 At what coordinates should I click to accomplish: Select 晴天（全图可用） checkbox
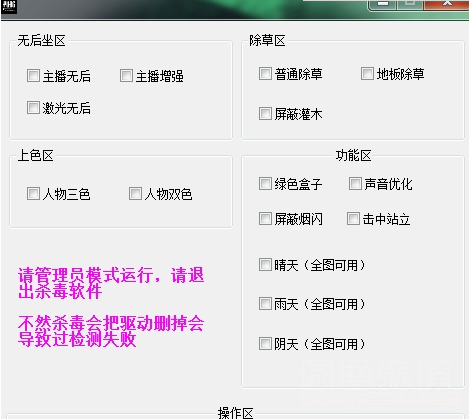pos(265,265)
